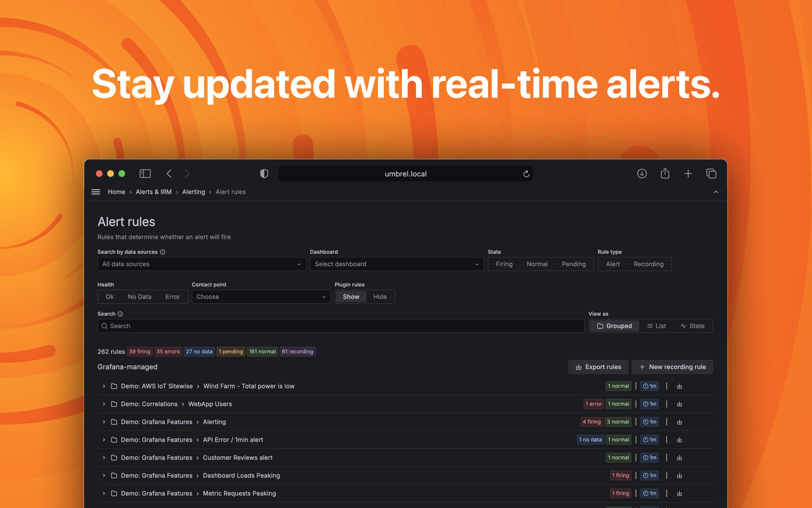
Task: Reload the page with the address bar refresh icon
Action: click(526, 173)
